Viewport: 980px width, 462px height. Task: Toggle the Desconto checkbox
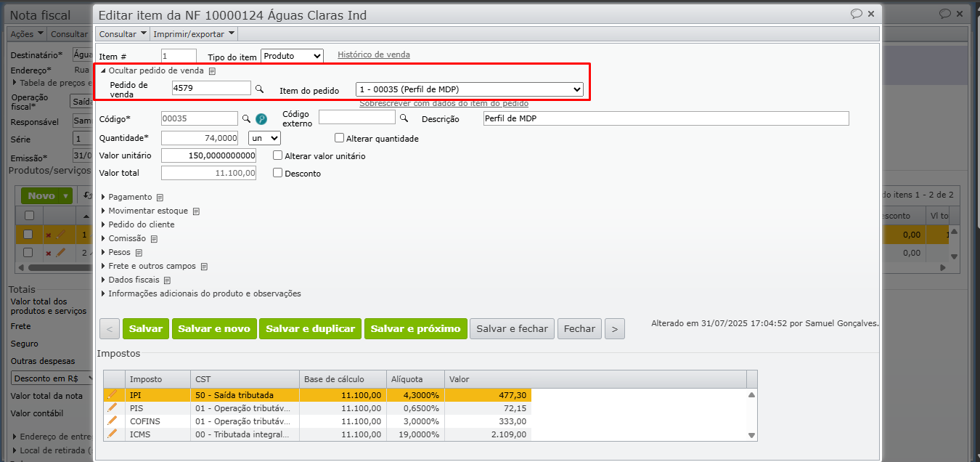point(277,173)
